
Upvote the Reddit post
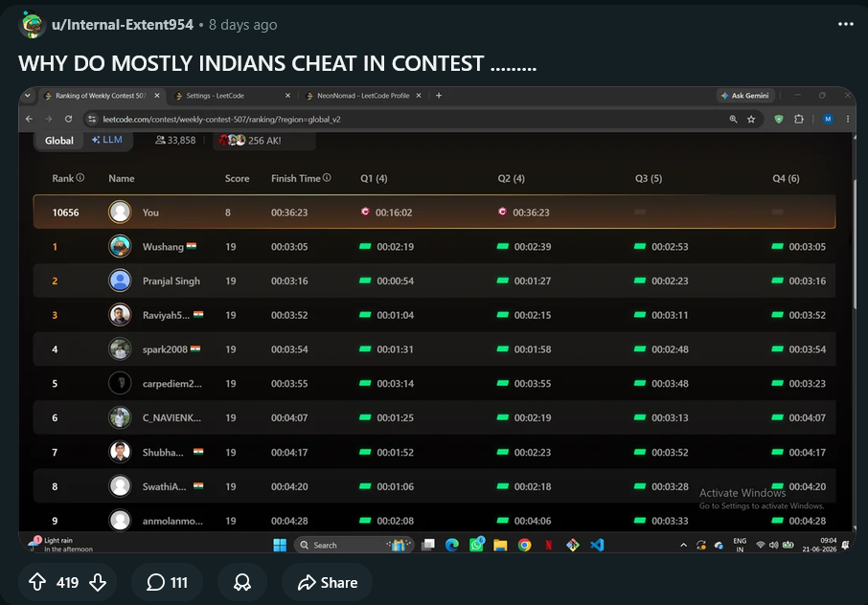[x=37, y=582]
